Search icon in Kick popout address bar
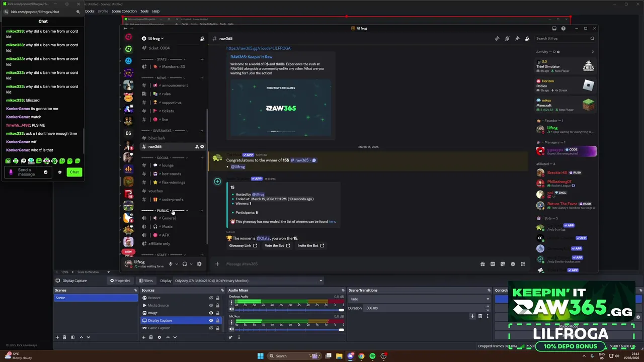Screen dimensions: 644x362 pos(78,12)
